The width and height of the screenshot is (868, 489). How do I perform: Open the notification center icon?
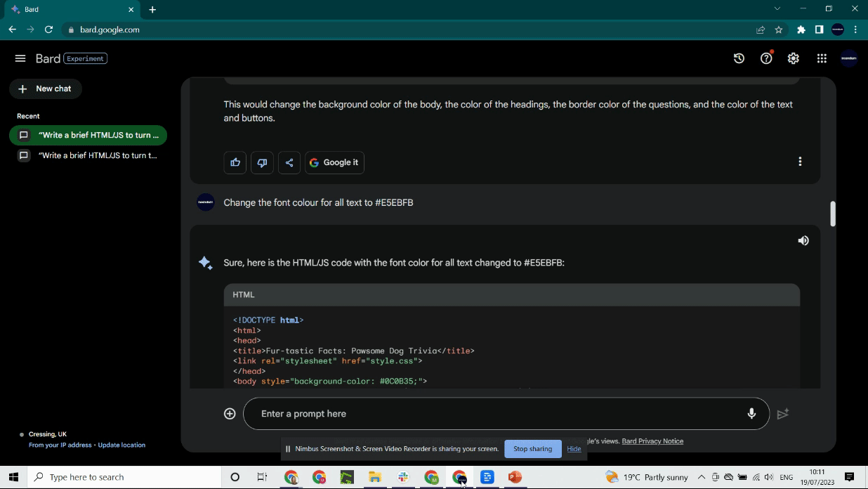(x=850, y=477)
